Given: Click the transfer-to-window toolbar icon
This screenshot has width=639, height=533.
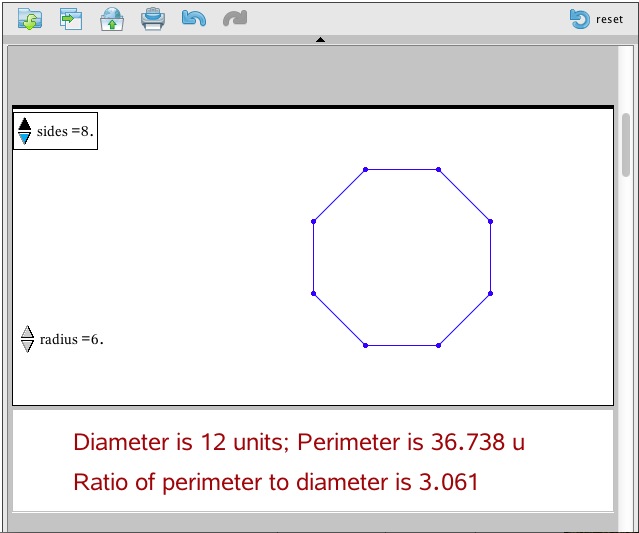Looking at the screenshot, I should 71,19.
